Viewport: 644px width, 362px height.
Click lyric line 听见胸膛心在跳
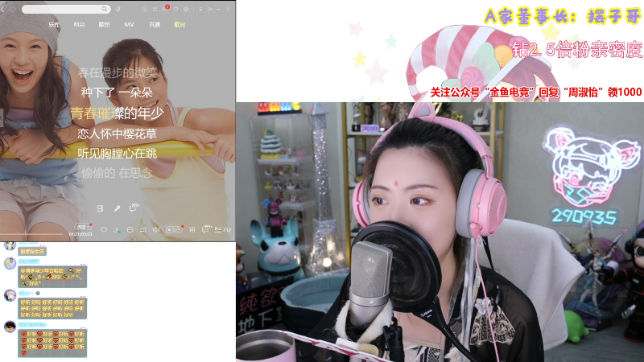click(x=117, y=153)
